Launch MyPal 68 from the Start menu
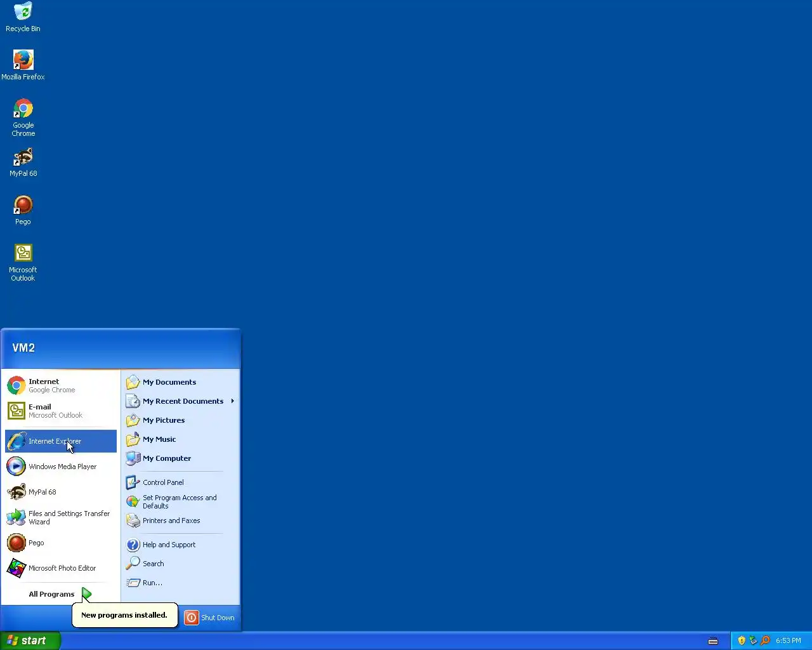 click(61, 492)
